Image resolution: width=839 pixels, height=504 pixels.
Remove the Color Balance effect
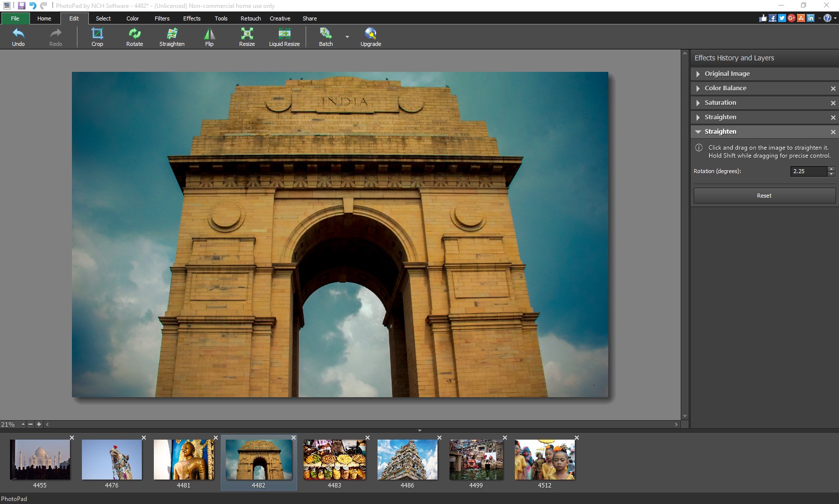pyautogui.click(x=832, y=88)
